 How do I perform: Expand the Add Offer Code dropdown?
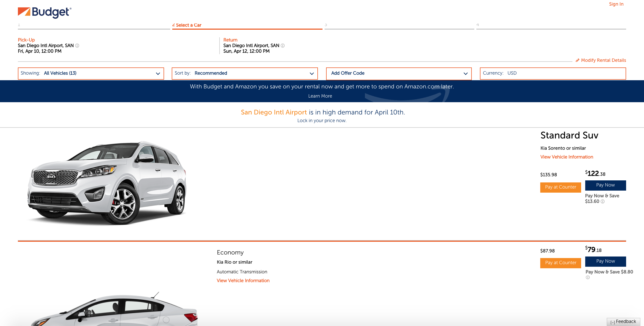[399, 73]
